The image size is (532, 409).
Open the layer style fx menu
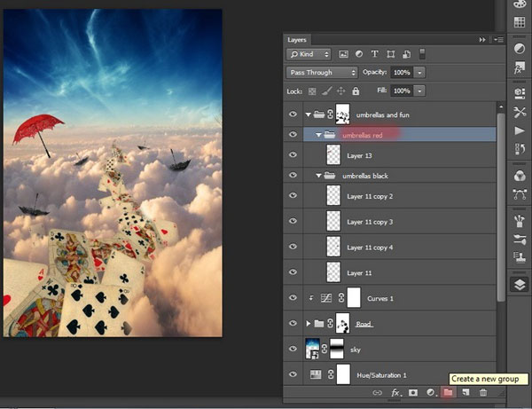396,393
